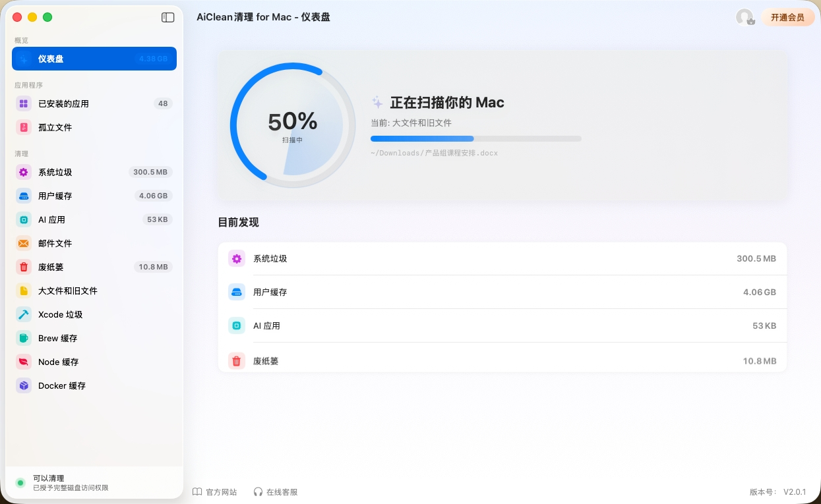Click the 已授予完整磁盘访问权限 text
The image size is (821, 504).
pos(71,488)
